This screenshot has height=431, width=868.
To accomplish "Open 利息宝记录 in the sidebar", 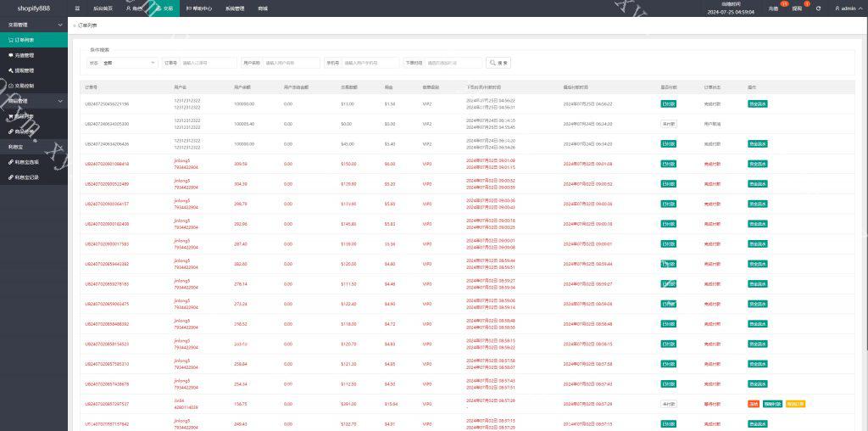I will click(x=34, y=177).
